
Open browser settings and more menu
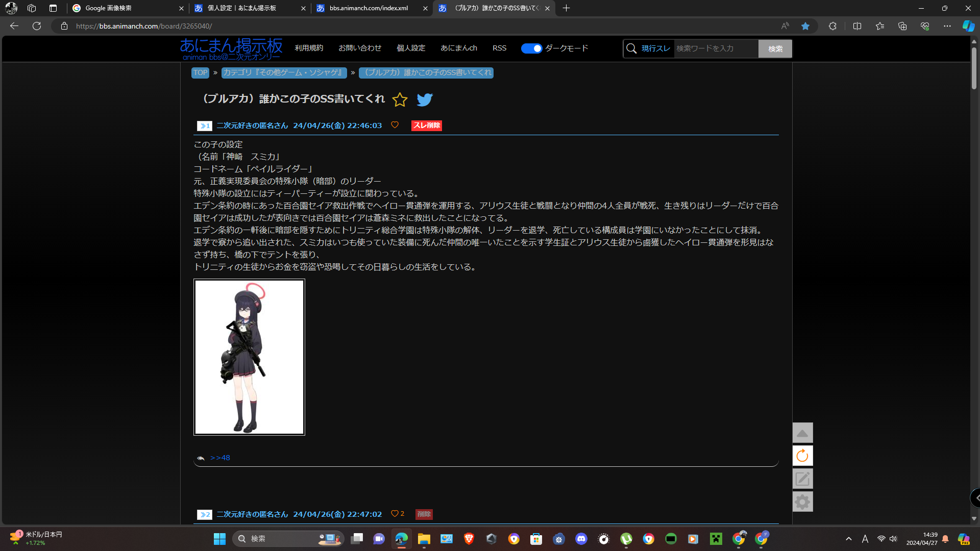pos(947,26)
